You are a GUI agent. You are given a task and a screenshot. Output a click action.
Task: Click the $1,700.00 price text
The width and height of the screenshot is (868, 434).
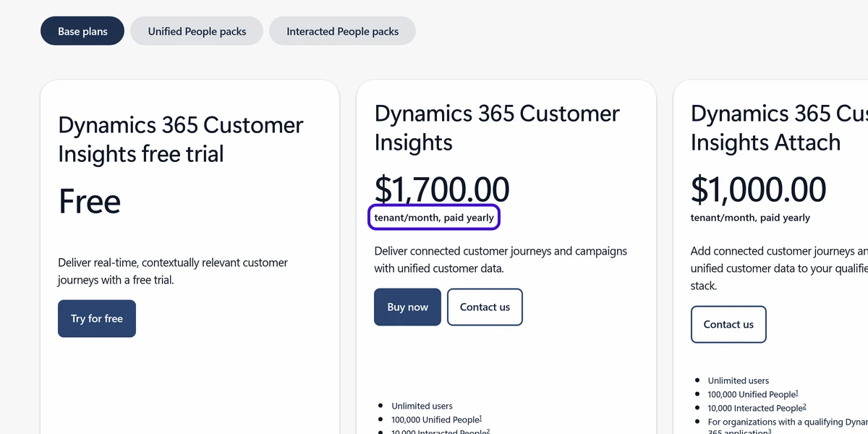(442, 189)
